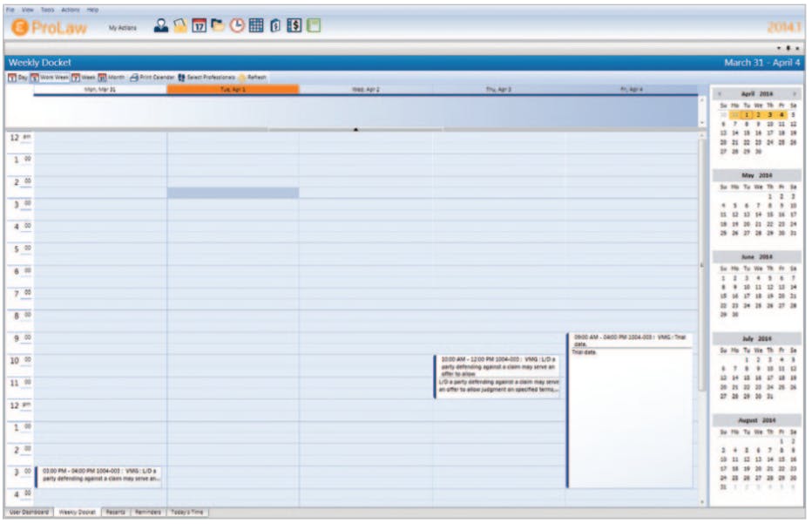
Task: Select Mon, Mar 31 column header
Action: 100,90
